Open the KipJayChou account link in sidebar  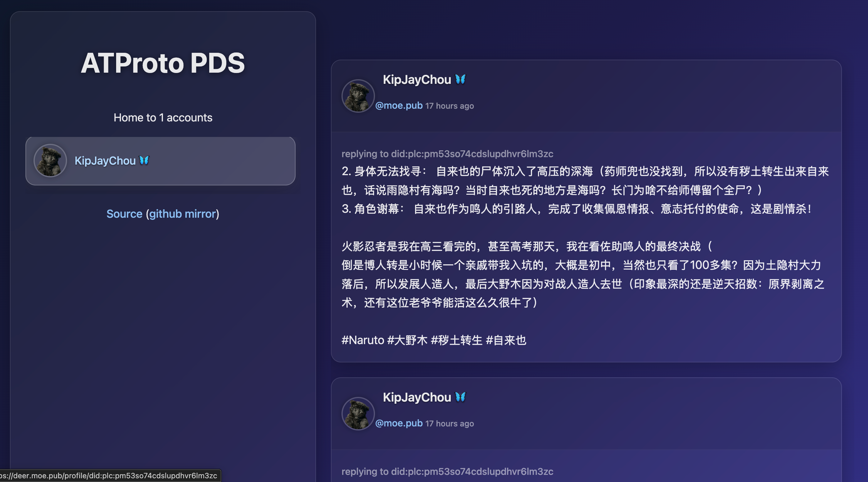pyautogui.click(x=105, y=161)
